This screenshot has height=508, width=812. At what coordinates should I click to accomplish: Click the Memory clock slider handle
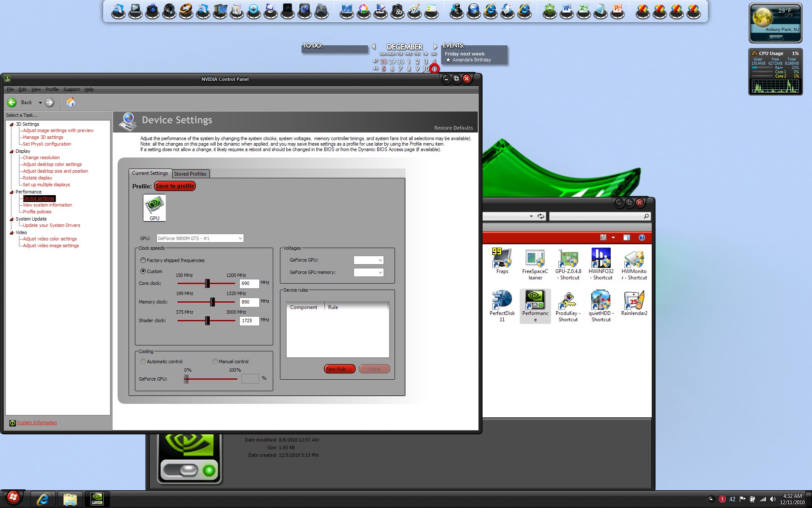click(x=212, y=302)
